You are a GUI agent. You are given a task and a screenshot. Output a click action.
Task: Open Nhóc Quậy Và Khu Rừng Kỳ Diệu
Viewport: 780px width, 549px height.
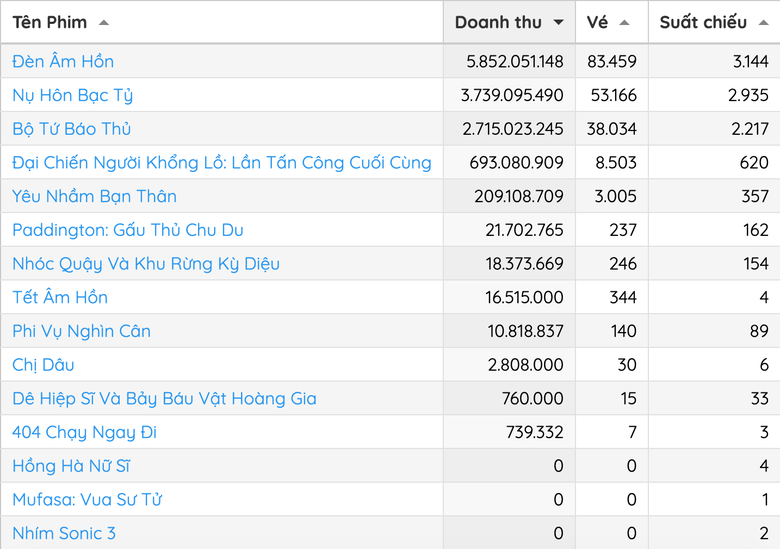[146, 264]
